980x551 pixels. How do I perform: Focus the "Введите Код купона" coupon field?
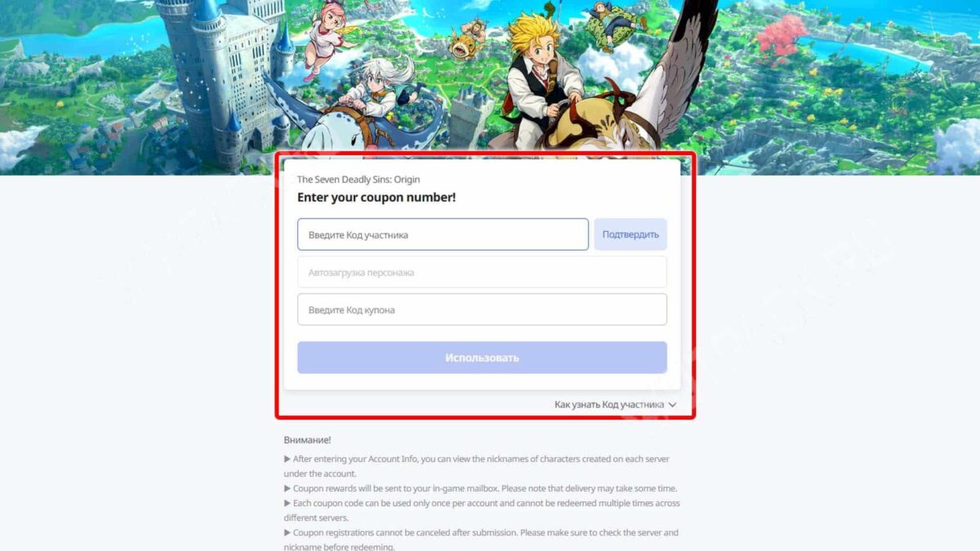pyautogui.click(x=482, y=309)
